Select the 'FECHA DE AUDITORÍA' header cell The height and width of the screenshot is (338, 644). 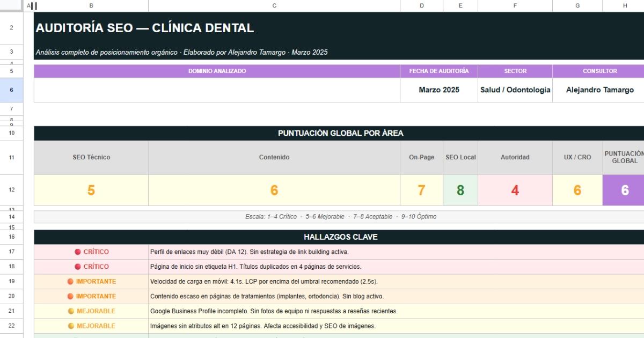pyautogui.click(x=439, y=71)
